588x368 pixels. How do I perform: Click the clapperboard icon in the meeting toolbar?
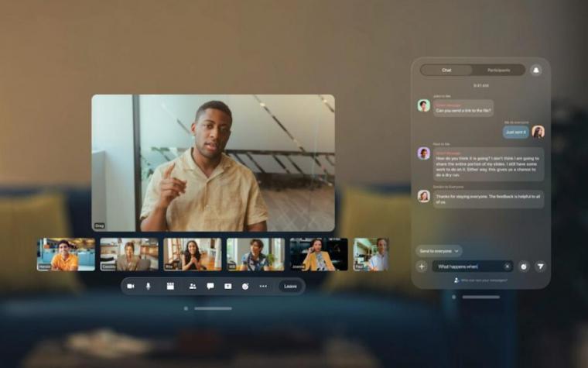[x=170, y=286]
